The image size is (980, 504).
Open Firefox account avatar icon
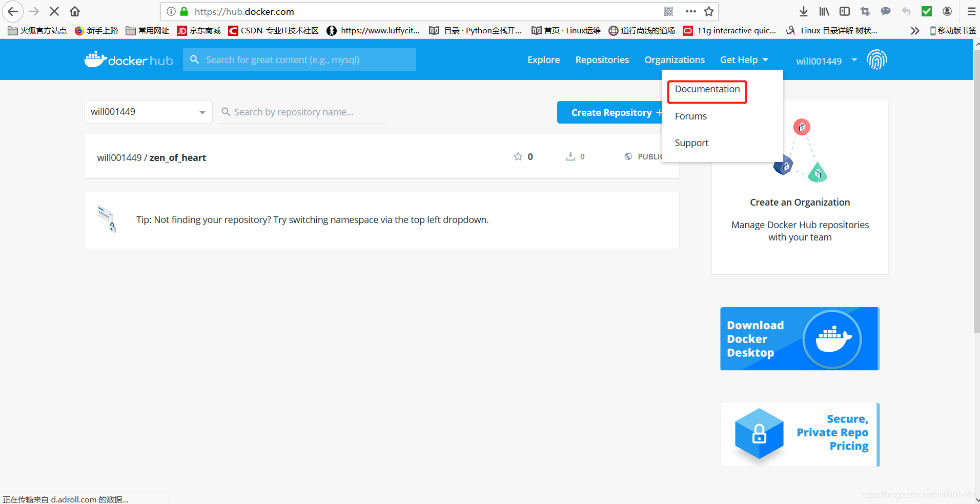point(947,11)
